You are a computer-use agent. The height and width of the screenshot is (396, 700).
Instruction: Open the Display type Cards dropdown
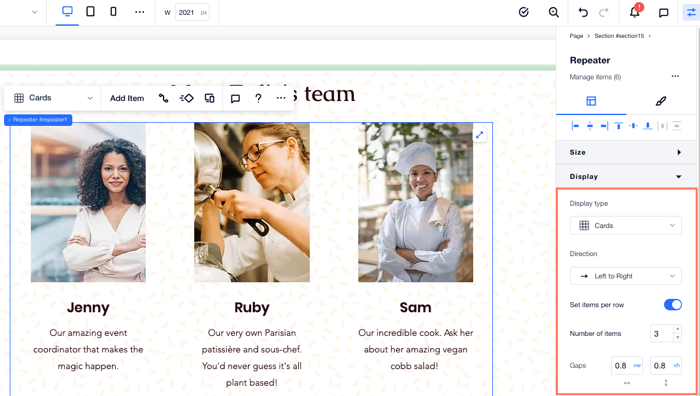(x=626, y=225)
